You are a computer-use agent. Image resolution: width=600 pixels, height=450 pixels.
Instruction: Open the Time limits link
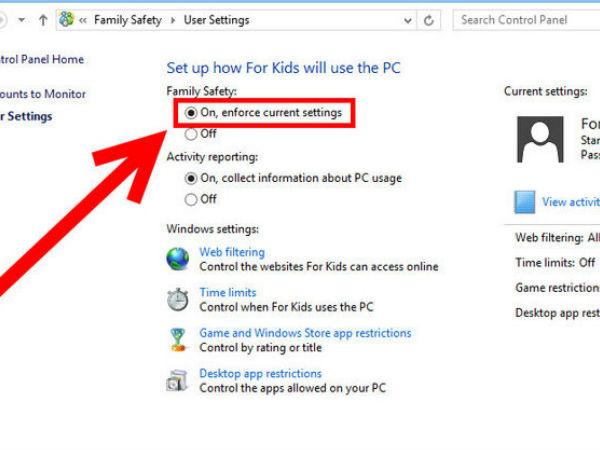tap(227, 293)
